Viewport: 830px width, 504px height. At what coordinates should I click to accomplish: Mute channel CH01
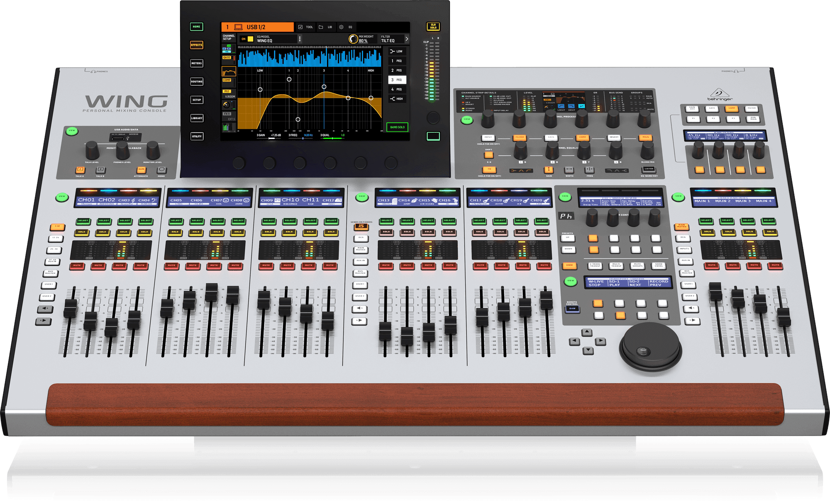click(77, 265)
